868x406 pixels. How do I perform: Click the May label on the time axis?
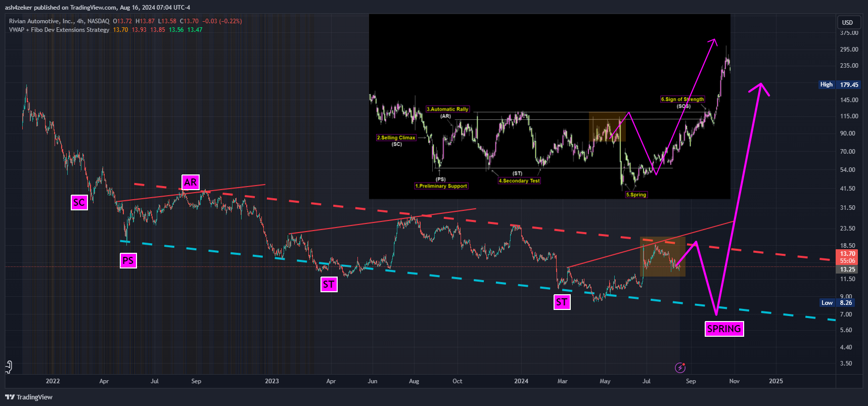tap(605, 381)
